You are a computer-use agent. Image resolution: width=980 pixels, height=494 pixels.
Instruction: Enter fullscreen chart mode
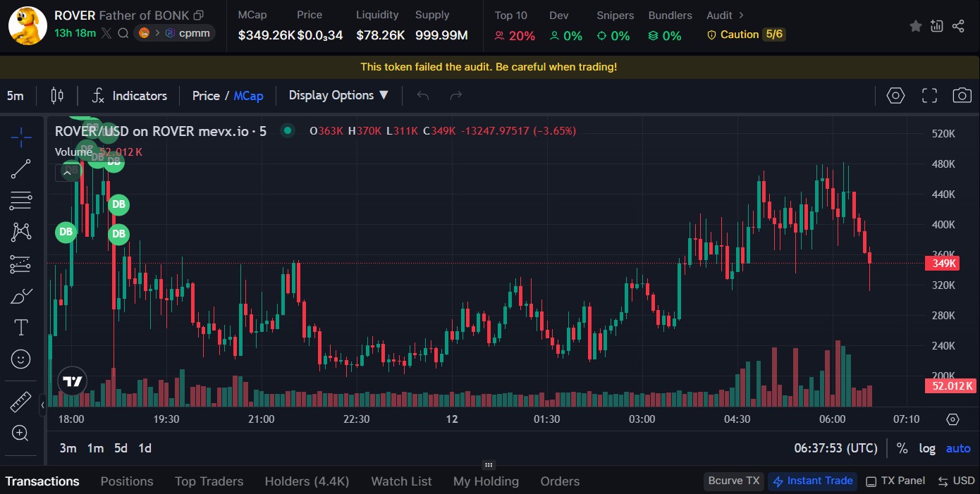tap(929, 96)
